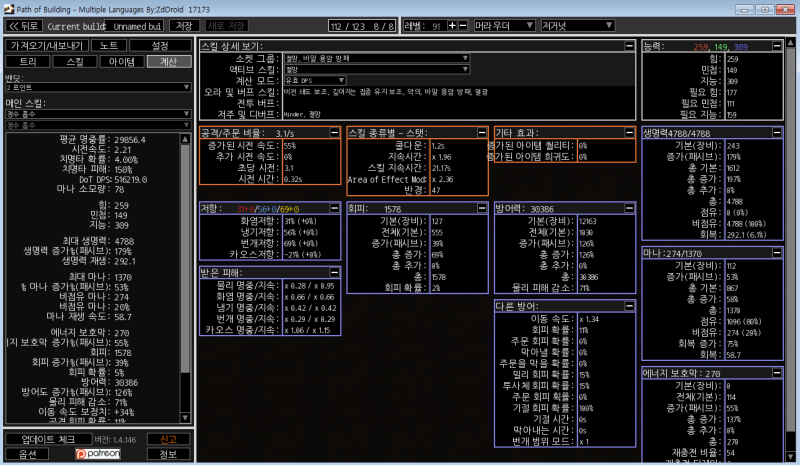800x465 pixels.
Task: Collapse the 스킬 상세 보기 section
Action: pyautogui.click(x=629, y=46)
